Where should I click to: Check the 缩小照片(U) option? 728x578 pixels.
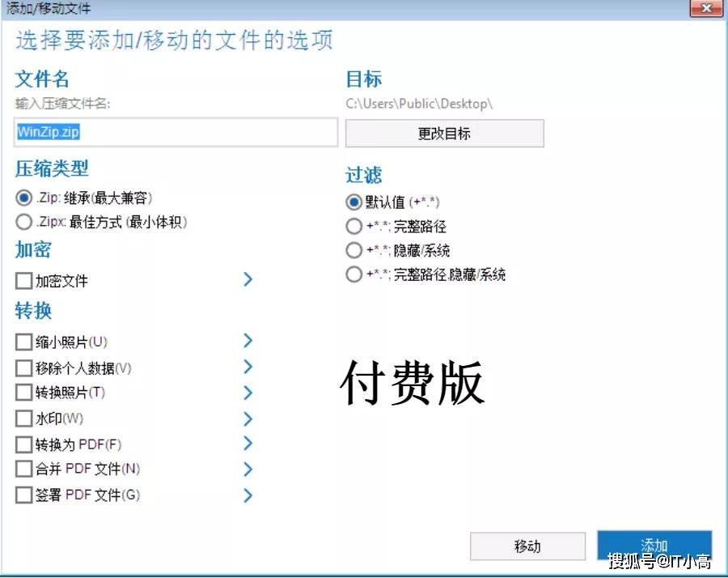pos(23,342)
